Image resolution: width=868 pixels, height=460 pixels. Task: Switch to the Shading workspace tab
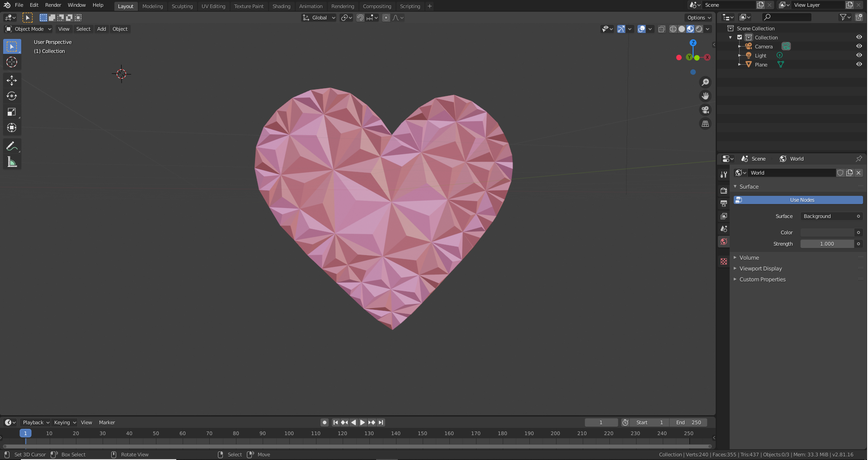click(x=281, y=6)
